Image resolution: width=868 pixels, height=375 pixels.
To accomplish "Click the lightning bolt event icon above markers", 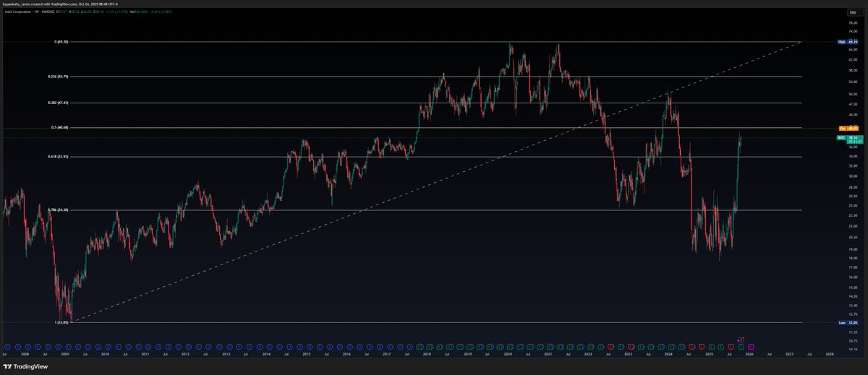I will pyautogui.click(x=740, y=339).
